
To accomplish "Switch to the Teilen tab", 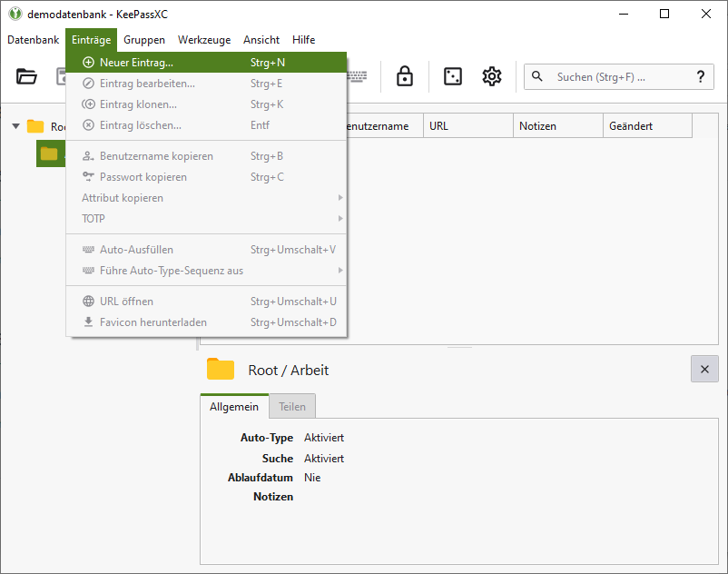I will (292, 407).
